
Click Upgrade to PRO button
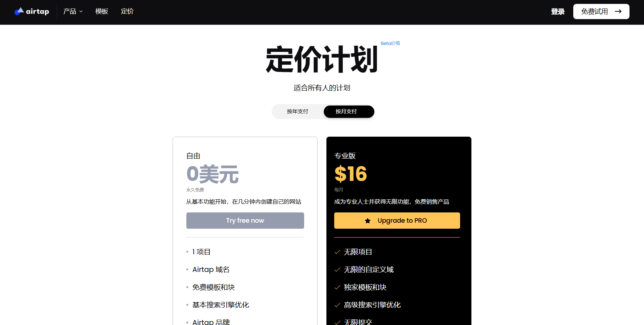click(397, 221)
